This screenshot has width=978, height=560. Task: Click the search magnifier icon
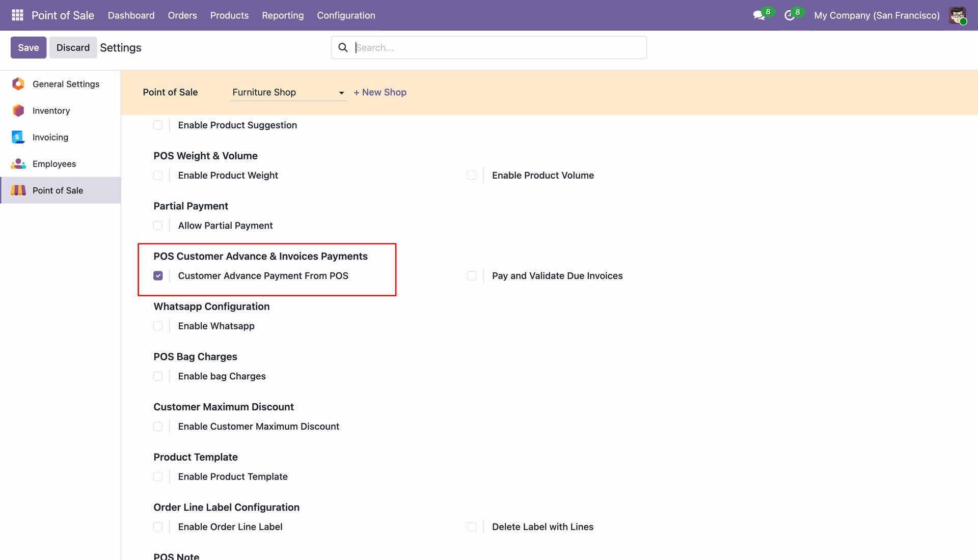[343, 47]
